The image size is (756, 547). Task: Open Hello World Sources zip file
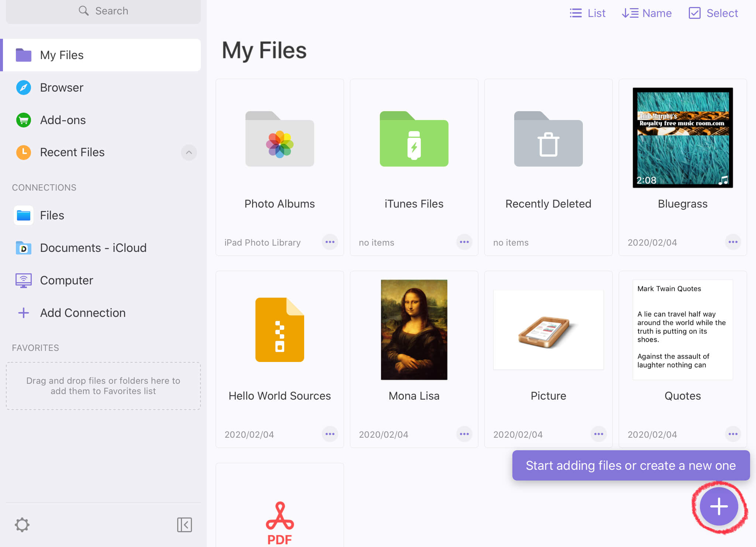tap(279, 329)
